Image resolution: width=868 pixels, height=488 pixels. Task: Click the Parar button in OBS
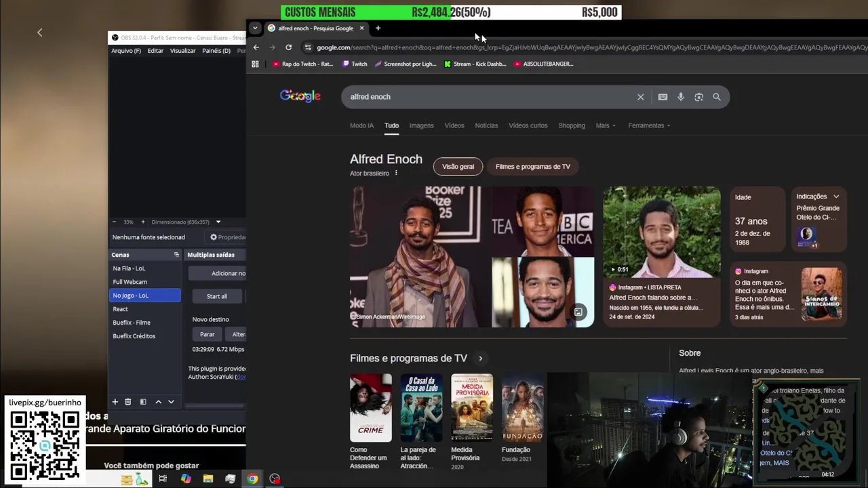point(208,334)
